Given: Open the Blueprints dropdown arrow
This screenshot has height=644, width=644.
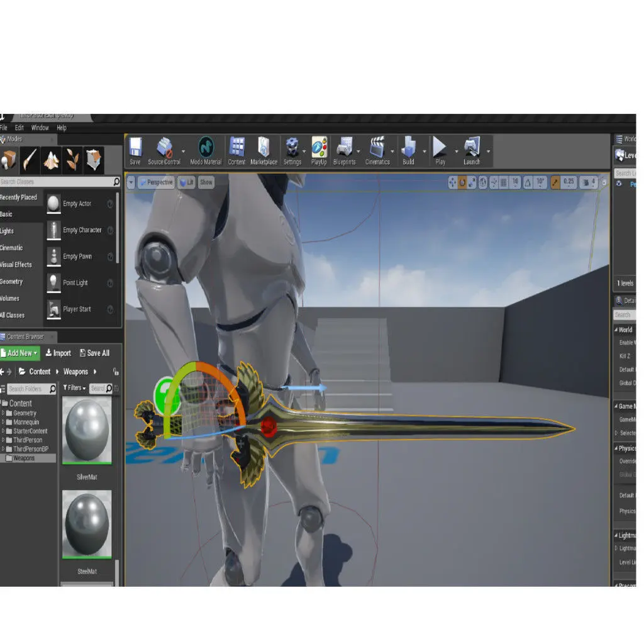Looking at the screenshot, I should [x=358, y=152].
